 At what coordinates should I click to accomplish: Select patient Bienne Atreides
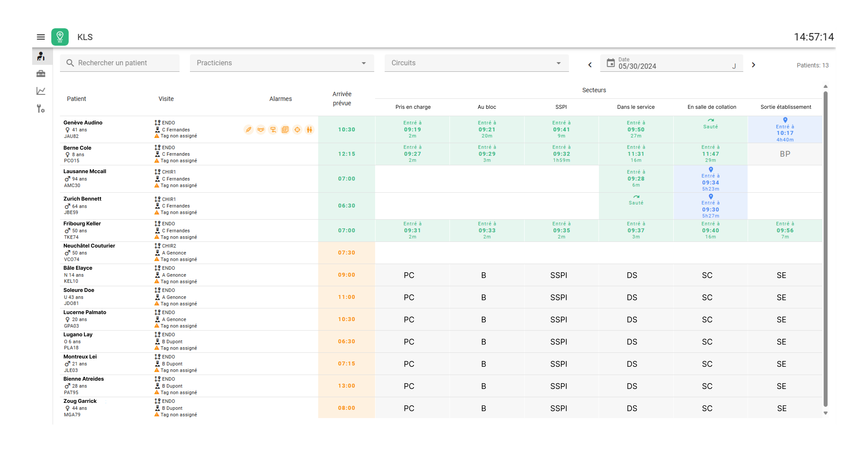[x=84, y=379]
